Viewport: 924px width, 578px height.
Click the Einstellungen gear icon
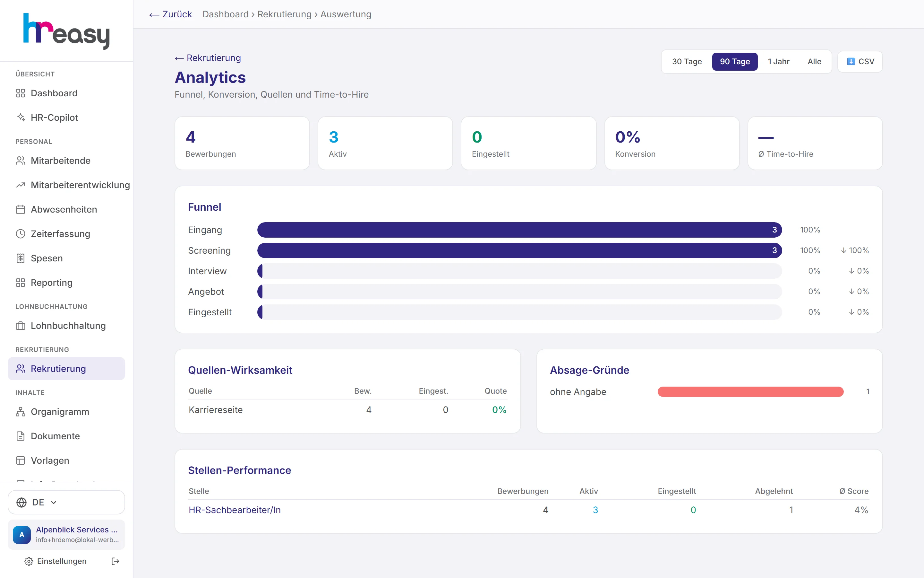[x=29, y=561]
